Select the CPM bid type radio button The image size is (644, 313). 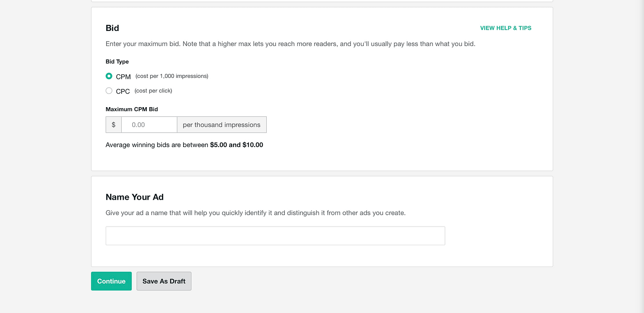tap(109, 76)
